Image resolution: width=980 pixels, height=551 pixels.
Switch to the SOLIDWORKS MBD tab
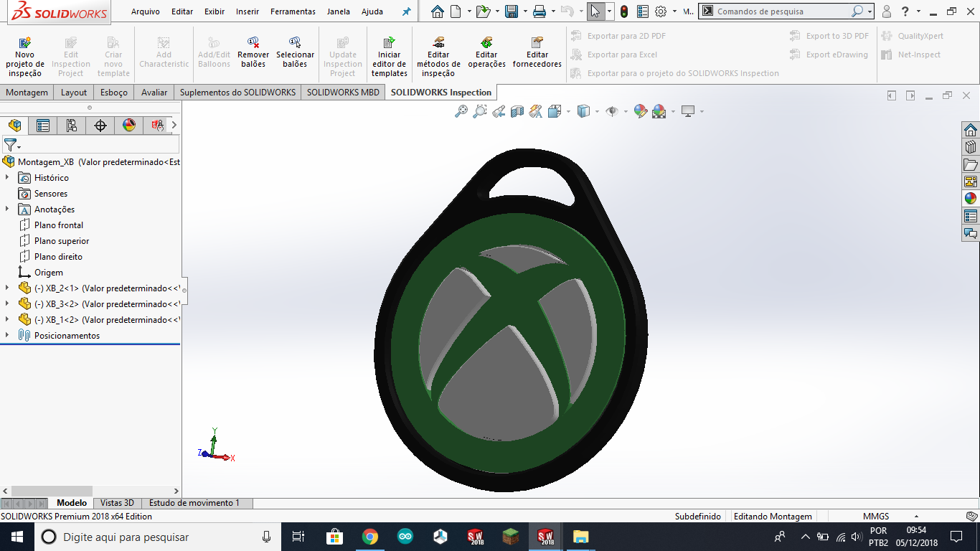pyautogui.click(x=343, y=92)
